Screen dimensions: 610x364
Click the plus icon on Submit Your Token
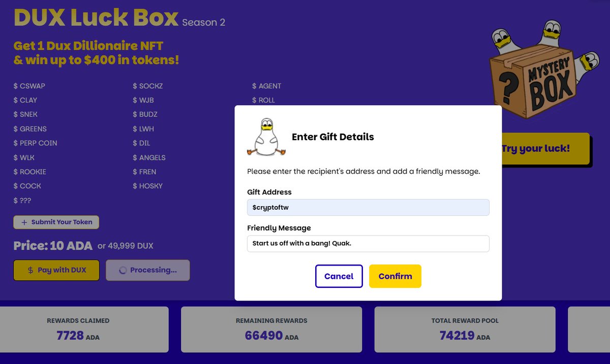(24, 222)
